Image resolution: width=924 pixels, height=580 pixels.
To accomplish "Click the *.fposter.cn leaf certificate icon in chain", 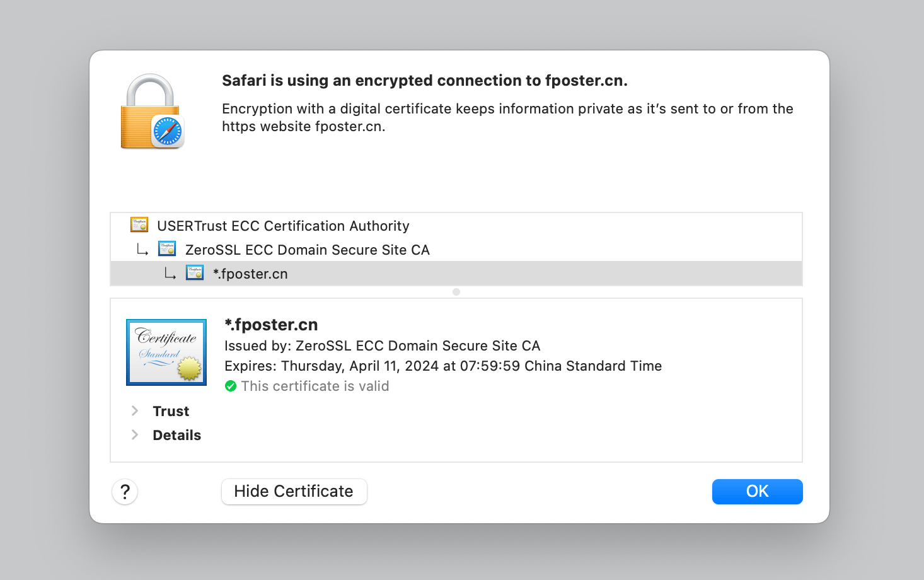I will 195,273.
